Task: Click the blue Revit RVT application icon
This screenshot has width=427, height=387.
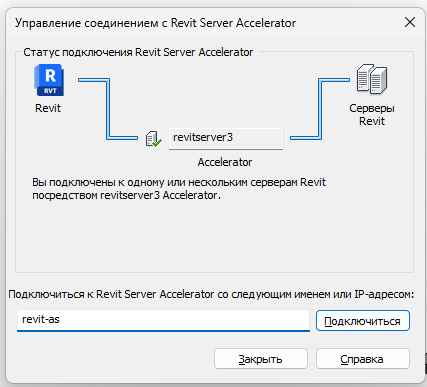Action: (x=49, y=80)
